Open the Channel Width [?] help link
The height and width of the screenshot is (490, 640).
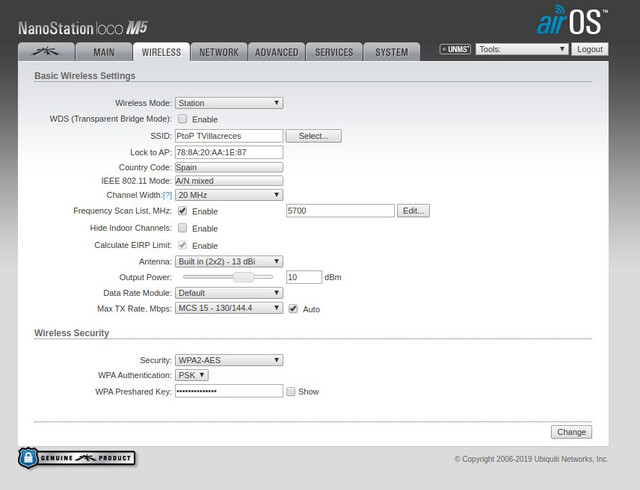coord(167,195)
